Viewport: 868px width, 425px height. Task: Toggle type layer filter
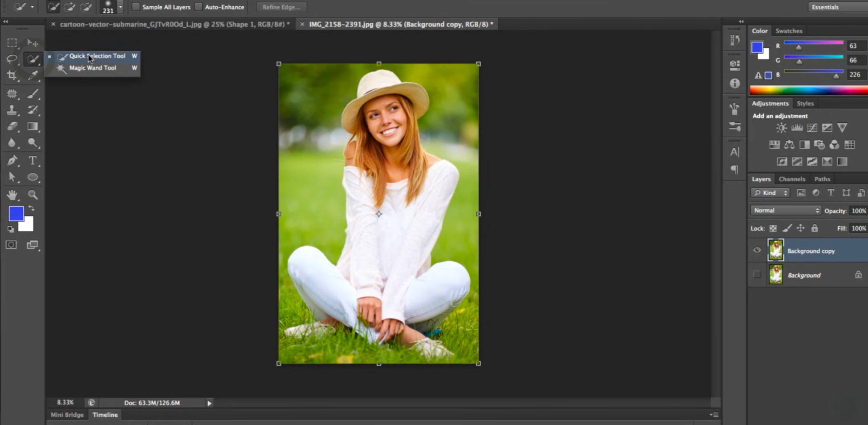point(831,193)
